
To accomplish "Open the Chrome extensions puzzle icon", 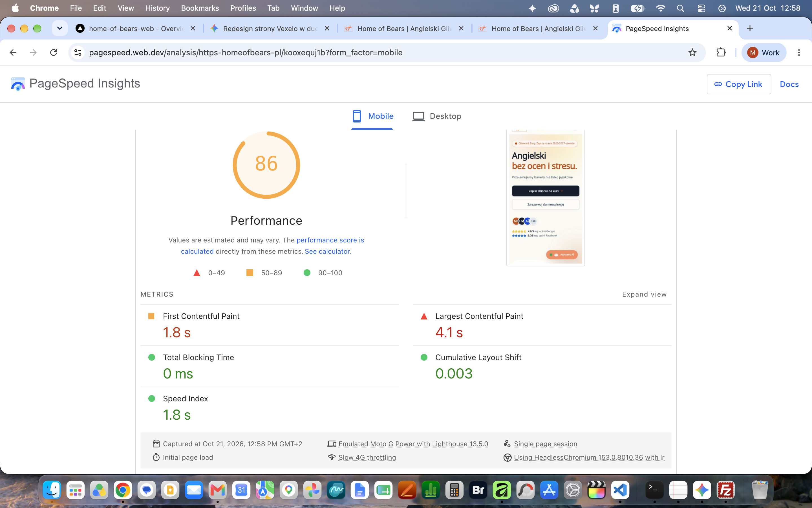I will [x=721, y=52].
